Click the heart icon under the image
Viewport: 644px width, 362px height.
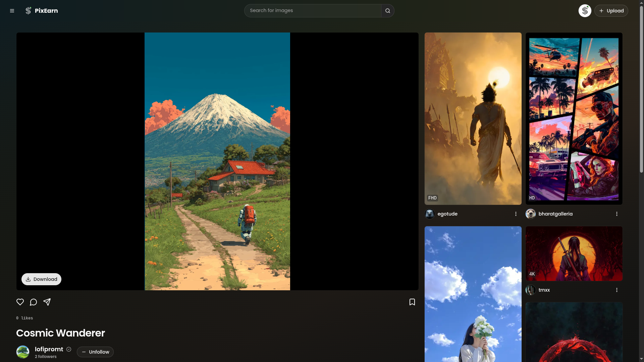pos(20,302)
